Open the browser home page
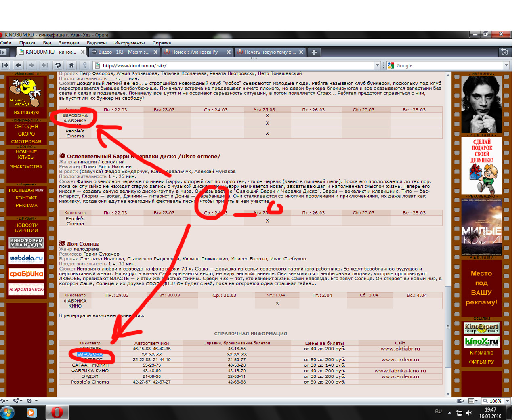 coord(71,65)
